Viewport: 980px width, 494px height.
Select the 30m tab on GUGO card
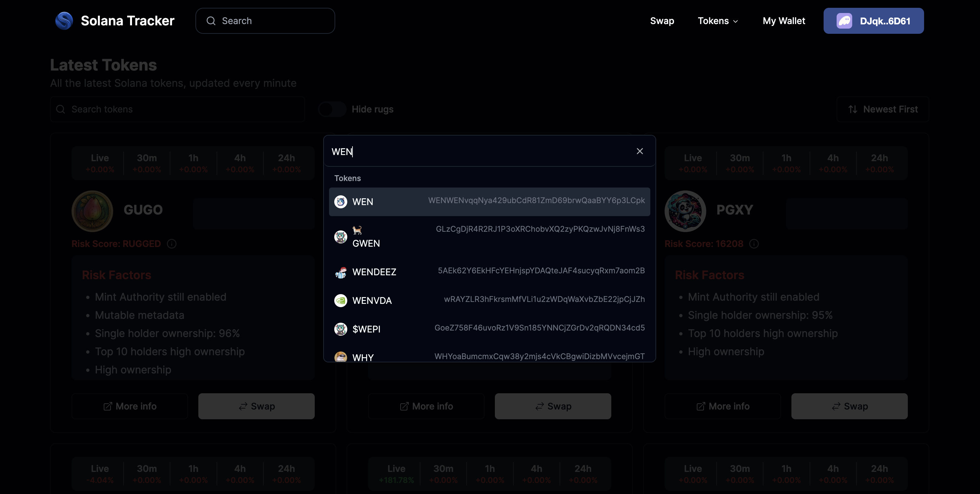pyautogui.click(x=147, y=163)
